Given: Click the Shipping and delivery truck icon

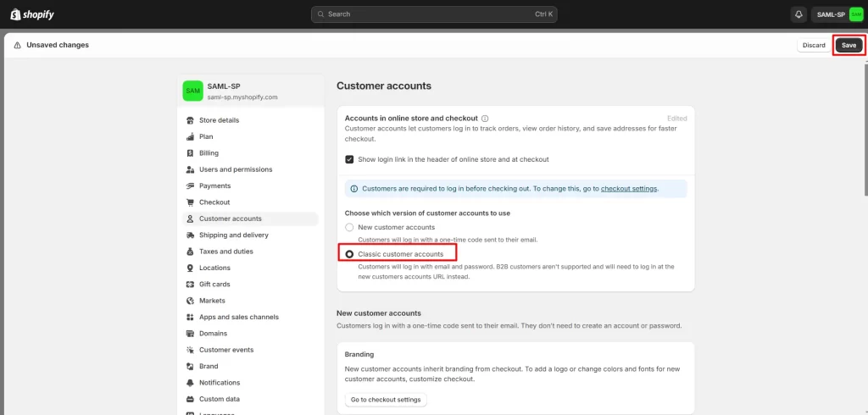Looking at the screenshot, I should pyautogui.click(x=191, y=235).
